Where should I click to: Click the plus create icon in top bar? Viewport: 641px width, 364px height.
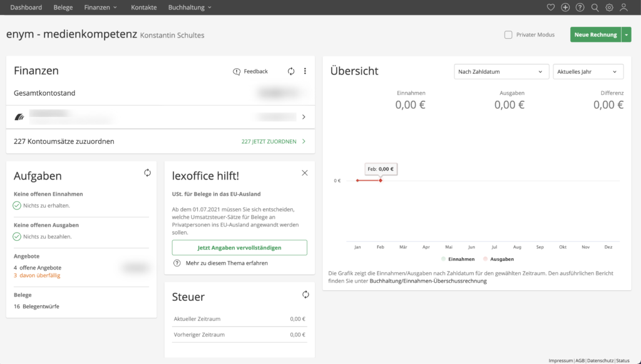565,8
